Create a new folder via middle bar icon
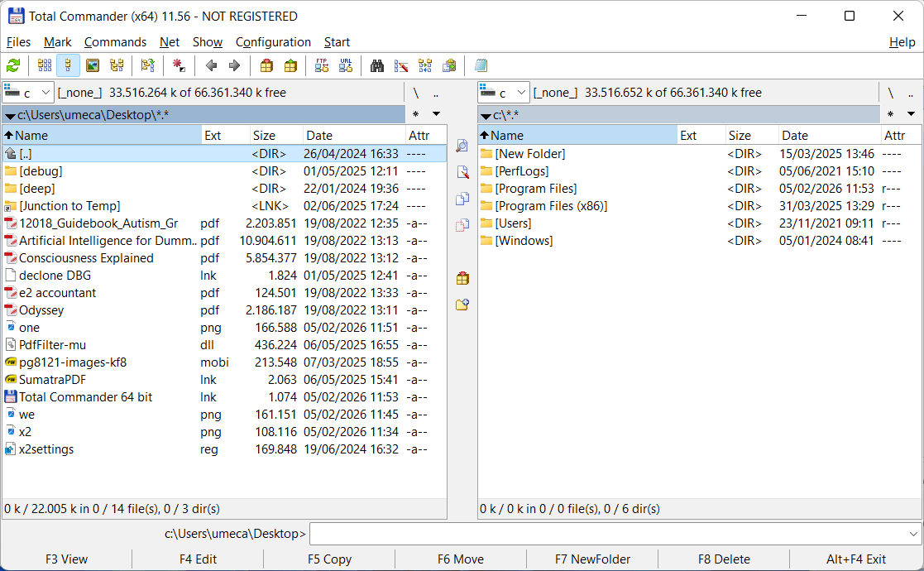The height and width of the screenshot is (571, 924). click(x=462, y=305)
